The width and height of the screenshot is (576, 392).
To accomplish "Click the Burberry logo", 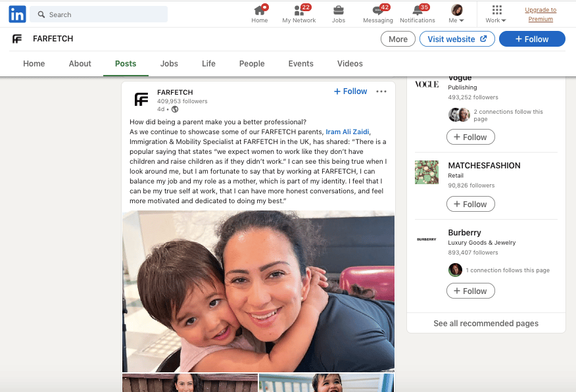I will click(x=427, y=239).
